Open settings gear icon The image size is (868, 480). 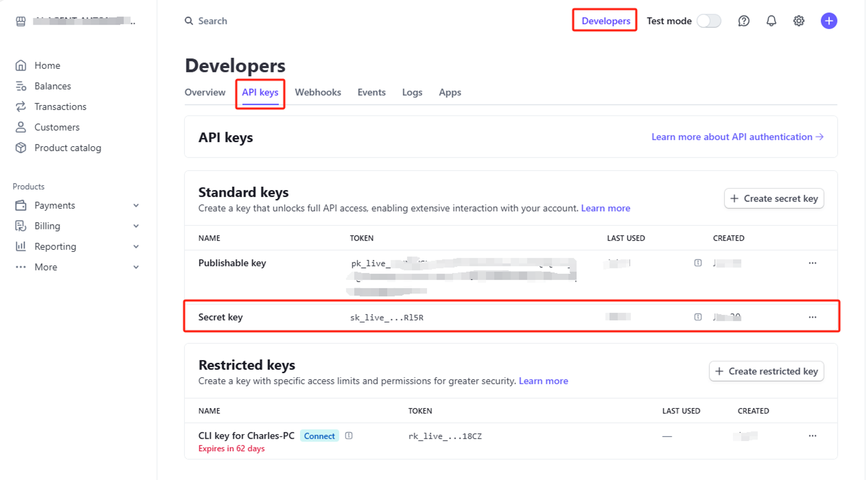pos(799,21)
